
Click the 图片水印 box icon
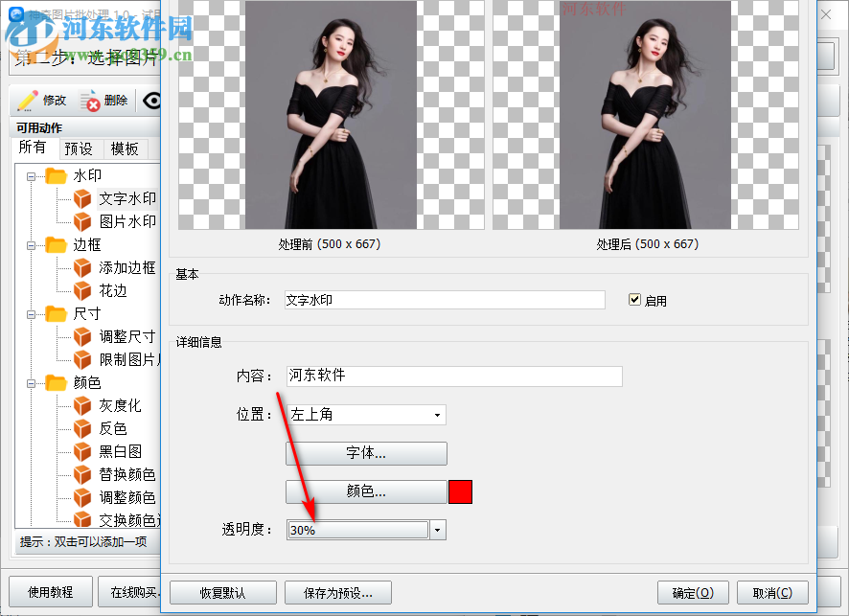[82, 221]
